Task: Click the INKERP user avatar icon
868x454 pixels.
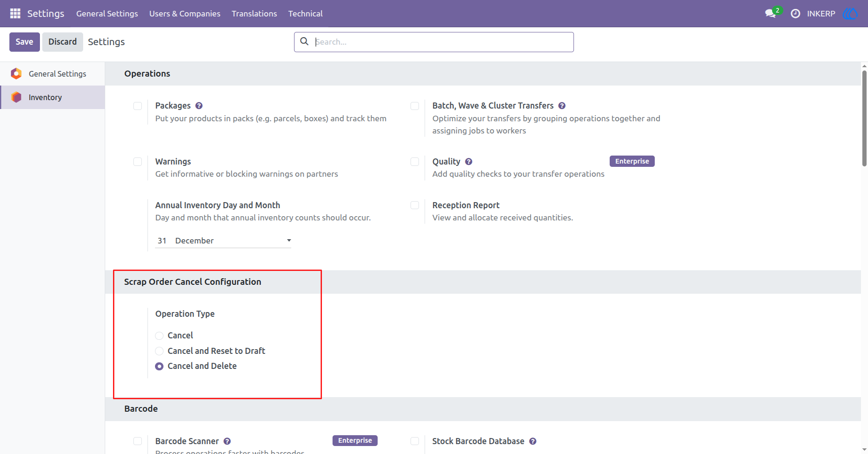Action: [x=850, y=14]
